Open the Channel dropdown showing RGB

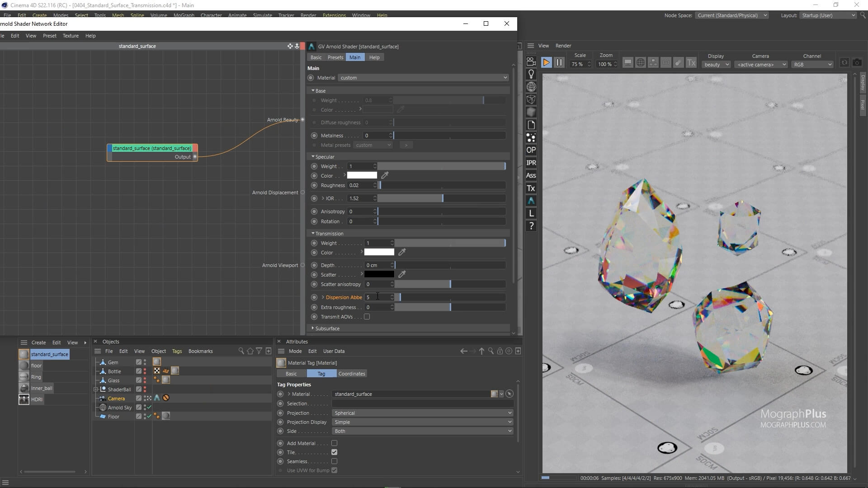pyautogui.click(x=812, y=64)
